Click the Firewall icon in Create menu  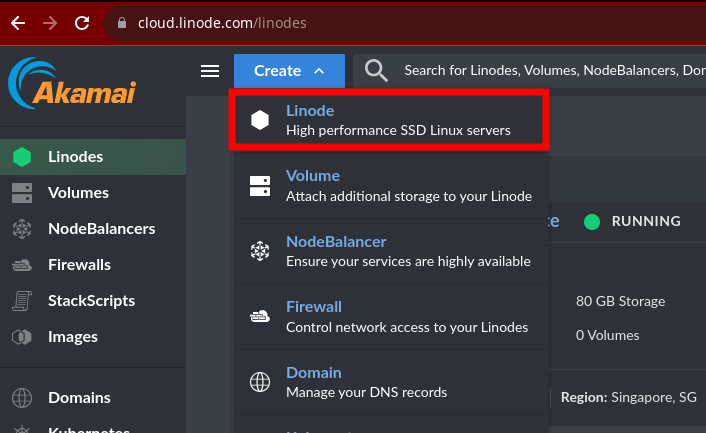coord(260,317)
